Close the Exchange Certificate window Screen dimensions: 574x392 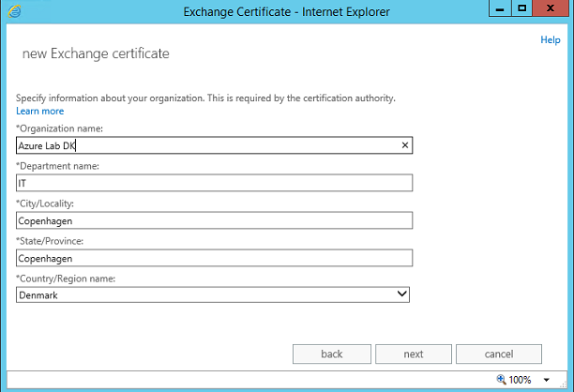[x=551, y=8]
